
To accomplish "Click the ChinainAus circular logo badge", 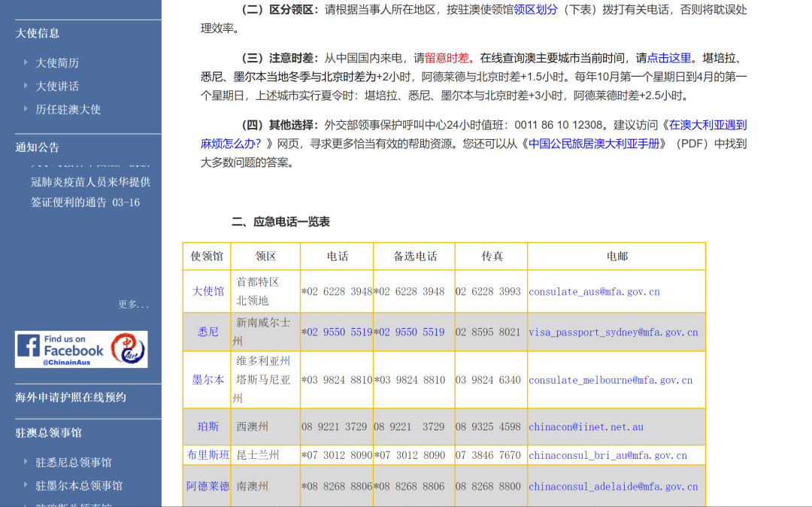I will (x=129, y=348).
